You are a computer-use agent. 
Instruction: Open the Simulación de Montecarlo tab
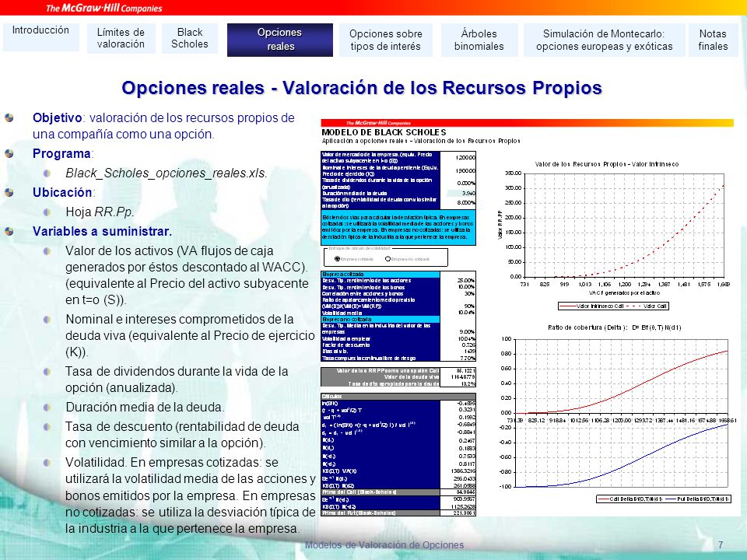pyautogui.click(x=604, y=40)
